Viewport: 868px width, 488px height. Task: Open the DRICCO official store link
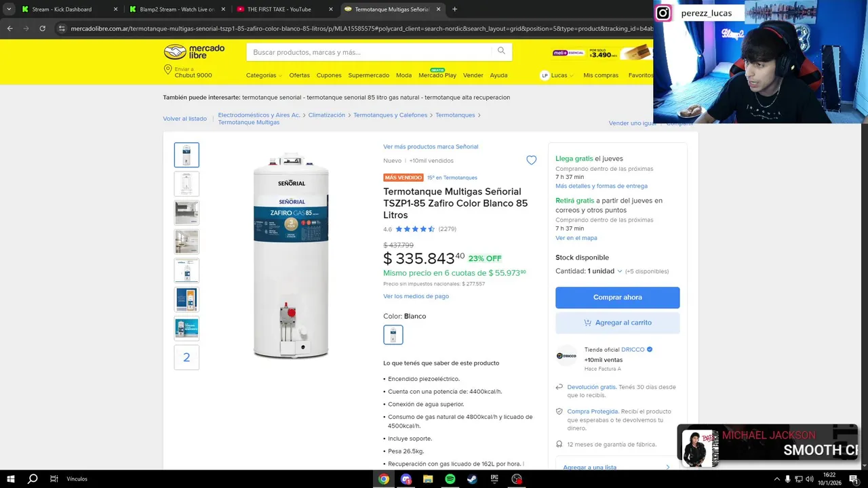point(633,350)
